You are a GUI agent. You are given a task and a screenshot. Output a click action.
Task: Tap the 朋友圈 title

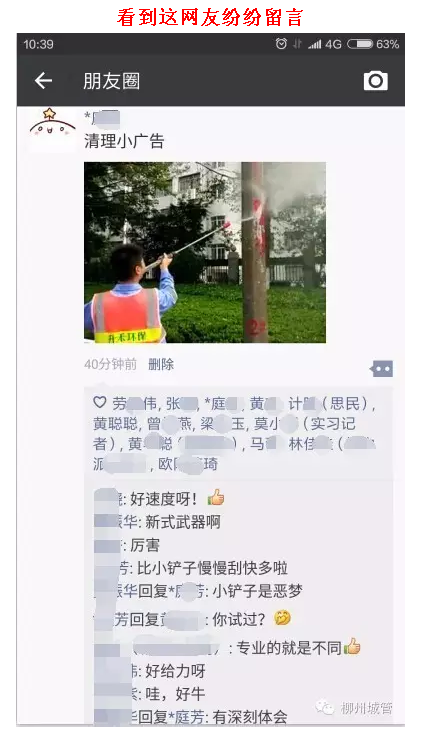click(111, 81)
